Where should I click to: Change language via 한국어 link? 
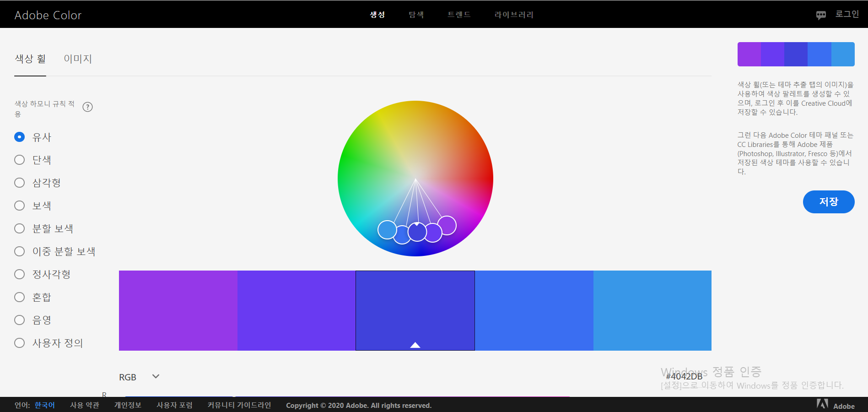tap(44, 405)
